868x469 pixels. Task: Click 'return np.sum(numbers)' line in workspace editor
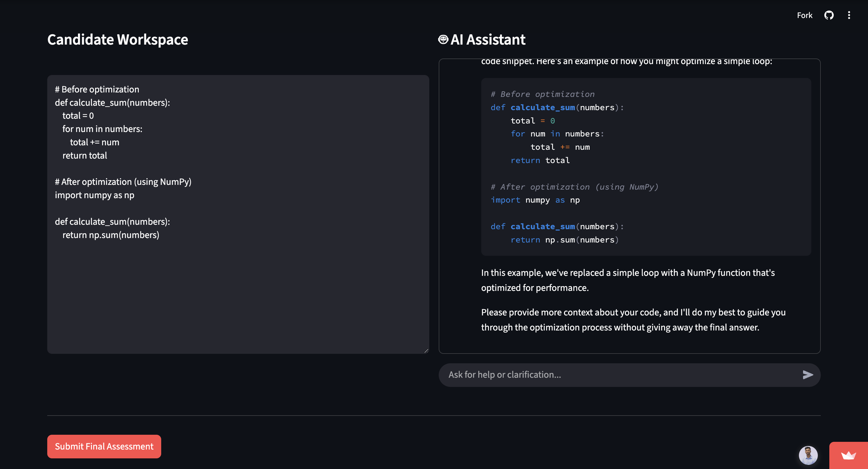click(110, 235)
